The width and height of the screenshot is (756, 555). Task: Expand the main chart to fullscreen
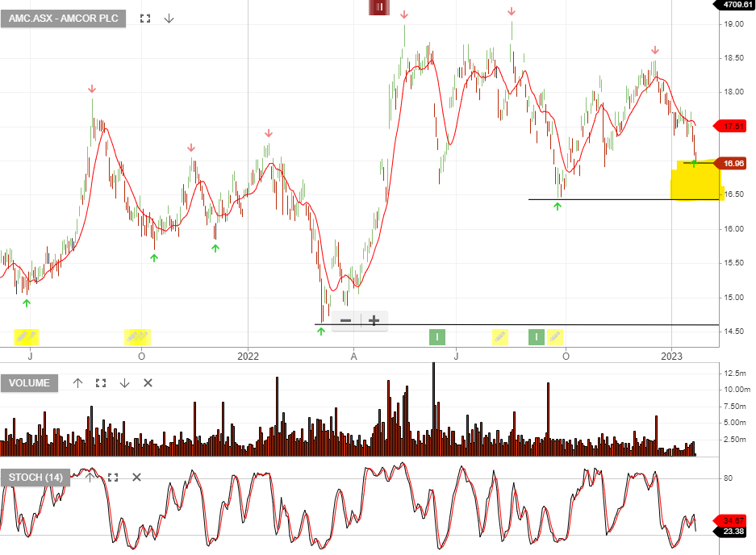tap(147, 18)
